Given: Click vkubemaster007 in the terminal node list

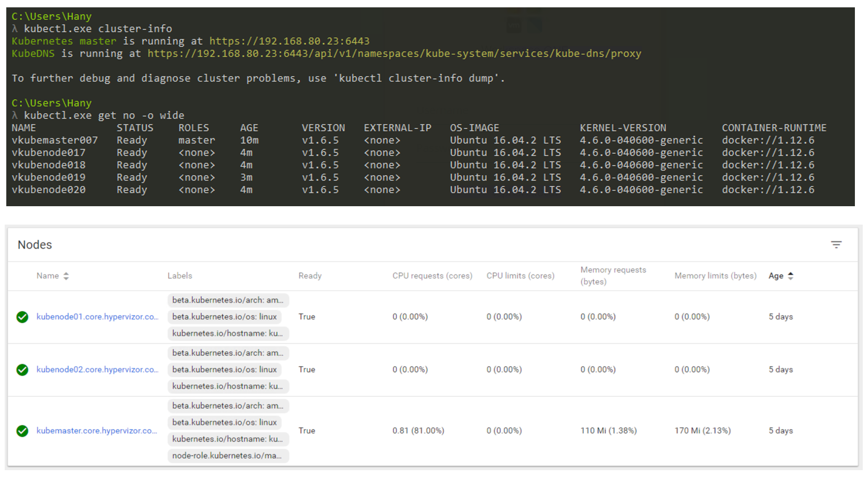Looking at the screenshot, I should pos(55,141).
